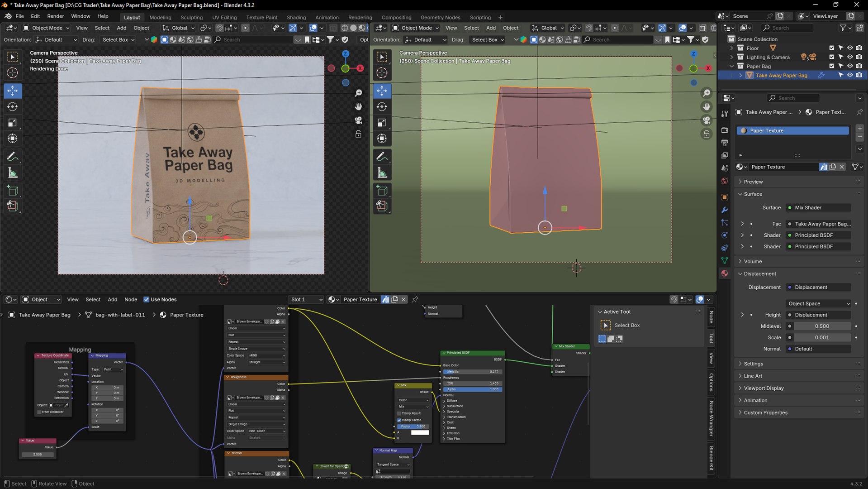
Task: Add a new material slot with plus button
Action: pyautogui.click(x=860, y=129)
